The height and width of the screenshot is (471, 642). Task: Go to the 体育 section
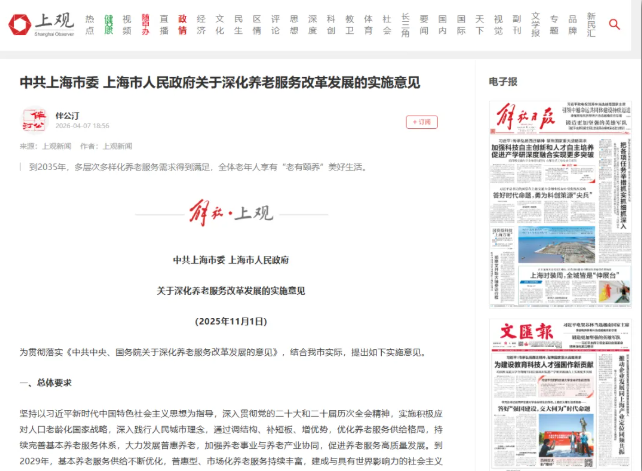(x=368, y=25)
